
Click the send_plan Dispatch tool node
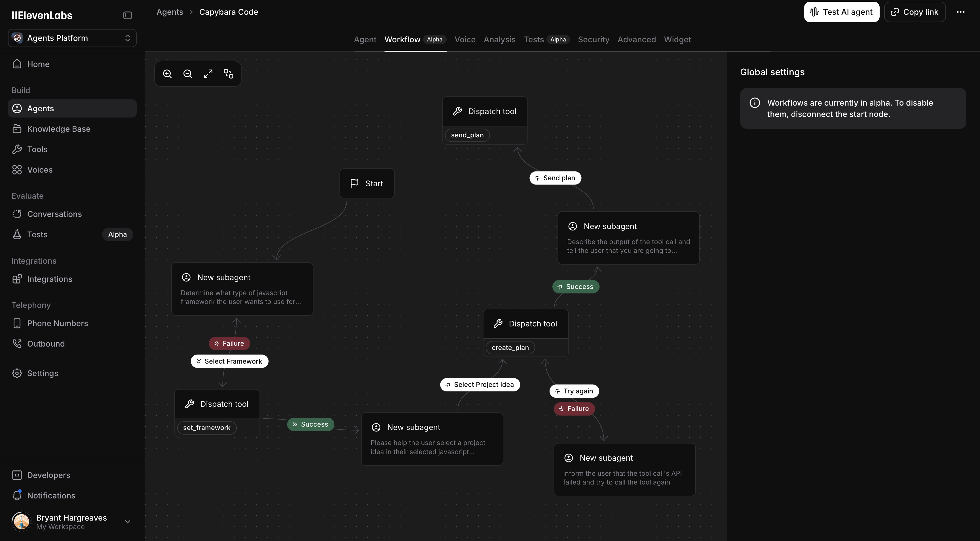tap(485, 112)
